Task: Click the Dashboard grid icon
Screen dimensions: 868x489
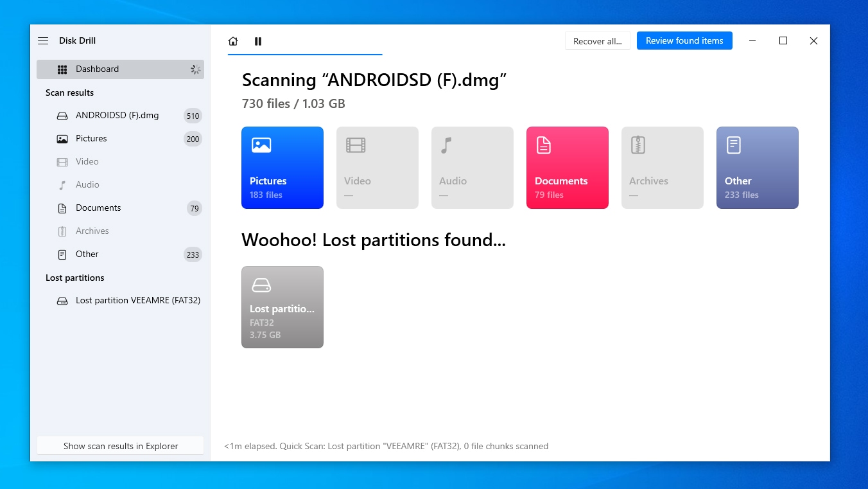Action: 62,69
